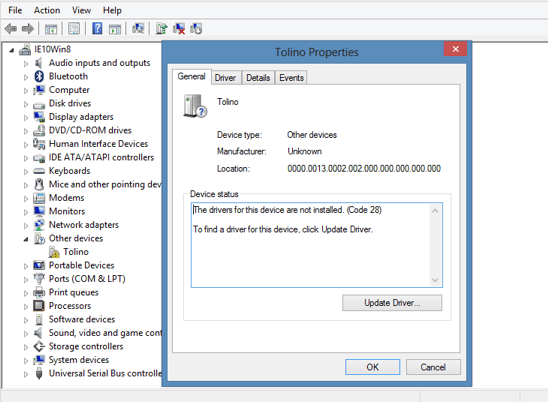Open the Help menu
548x402 pixels.
[x=112, y=10]
